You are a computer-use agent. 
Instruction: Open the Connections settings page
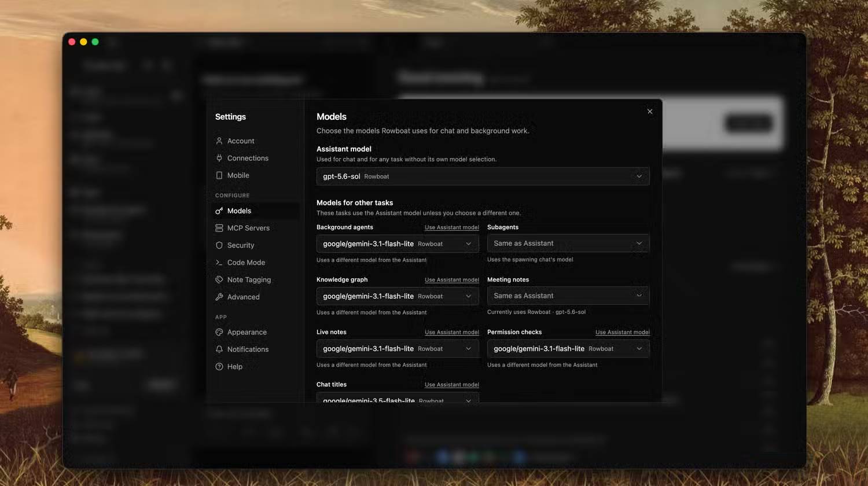(x=256, y=158)
